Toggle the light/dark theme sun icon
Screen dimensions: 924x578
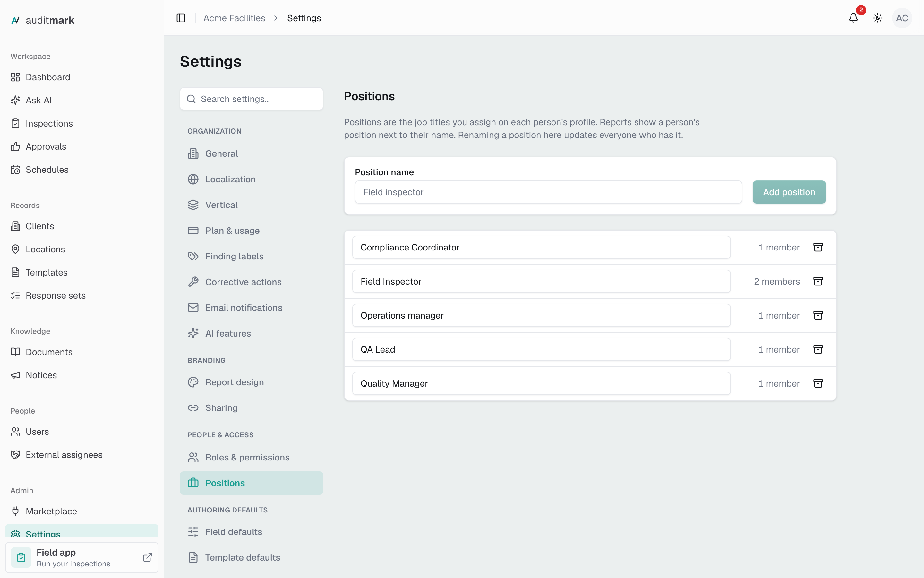tap(877, 18)
